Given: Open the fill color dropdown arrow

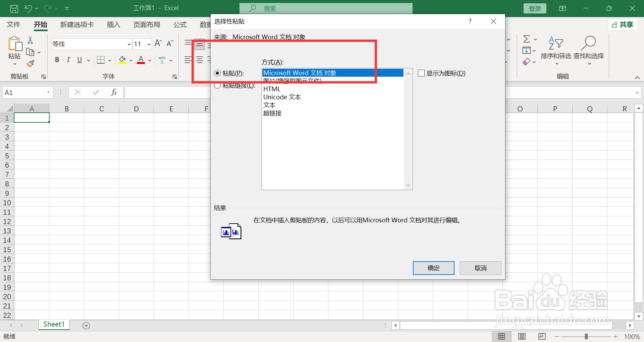Looking at the screenshot, I should (x=131, y=60).
